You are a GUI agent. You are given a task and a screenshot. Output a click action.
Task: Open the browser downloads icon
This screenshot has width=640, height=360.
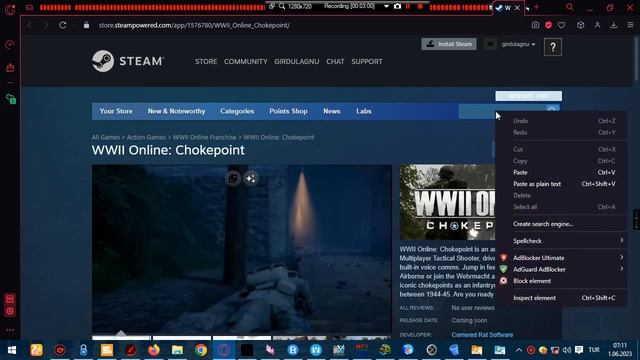pos(613,25)
